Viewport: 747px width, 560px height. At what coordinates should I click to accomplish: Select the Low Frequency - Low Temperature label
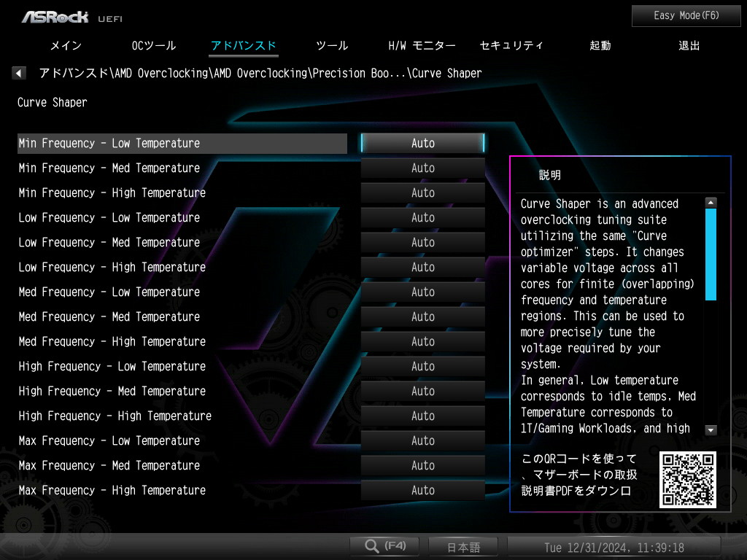tap(109, 217)
